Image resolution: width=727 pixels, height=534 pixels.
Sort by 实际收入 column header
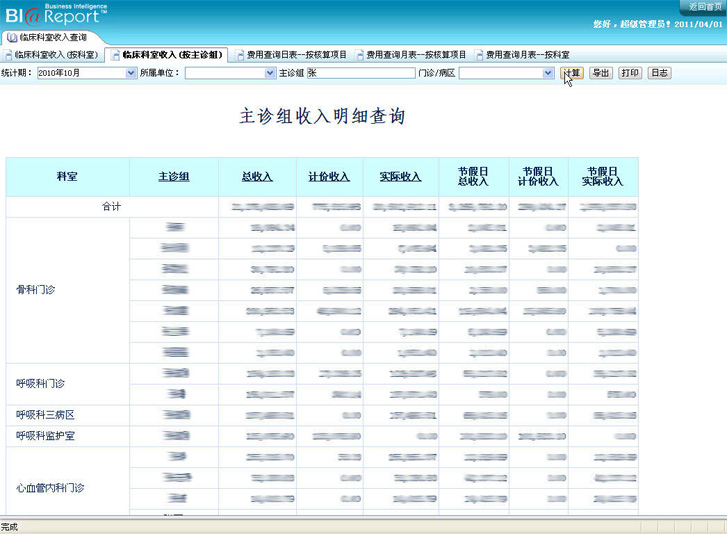(400, 177)
